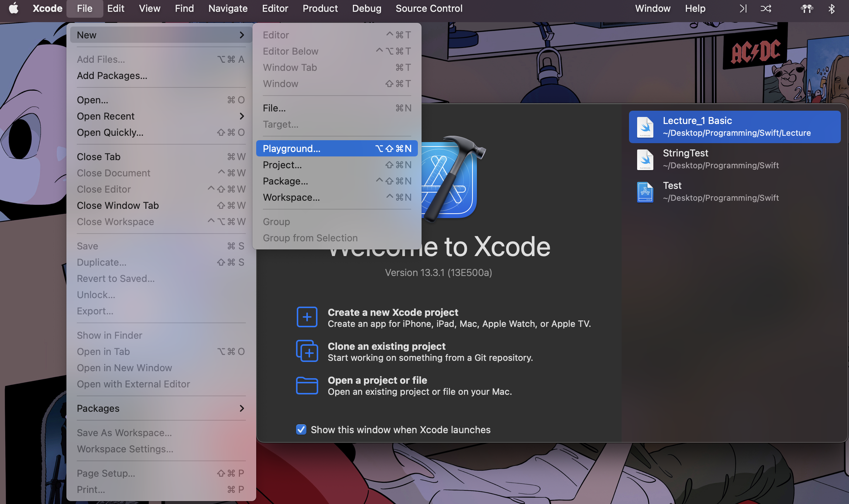The image size is (849, 504).
Task: Click the shuffle arrows menu bar icon
Action: tap(766, 8)
